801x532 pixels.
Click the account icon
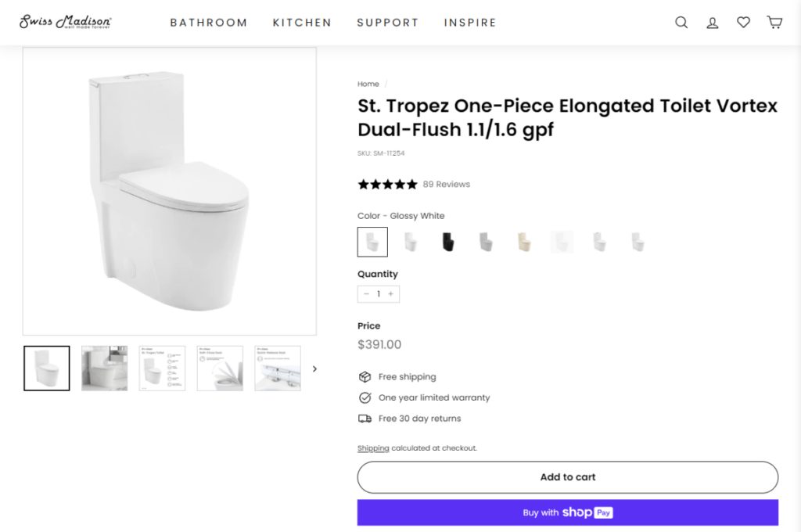[712, 22]
